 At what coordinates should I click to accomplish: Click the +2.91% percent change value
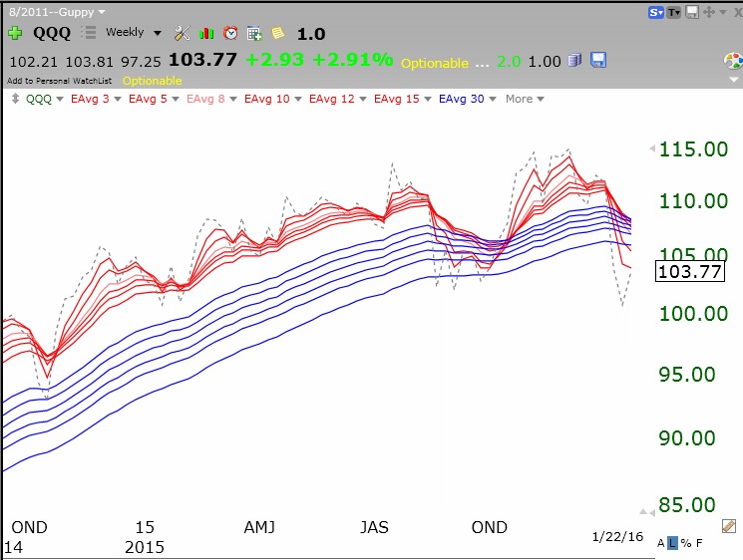(353, 60)
